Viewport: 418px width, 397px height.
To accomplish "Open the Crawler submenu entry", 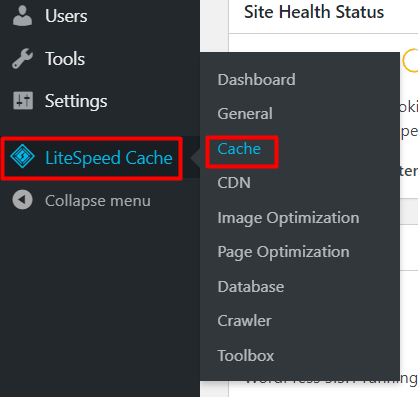I will pos(244,321).
